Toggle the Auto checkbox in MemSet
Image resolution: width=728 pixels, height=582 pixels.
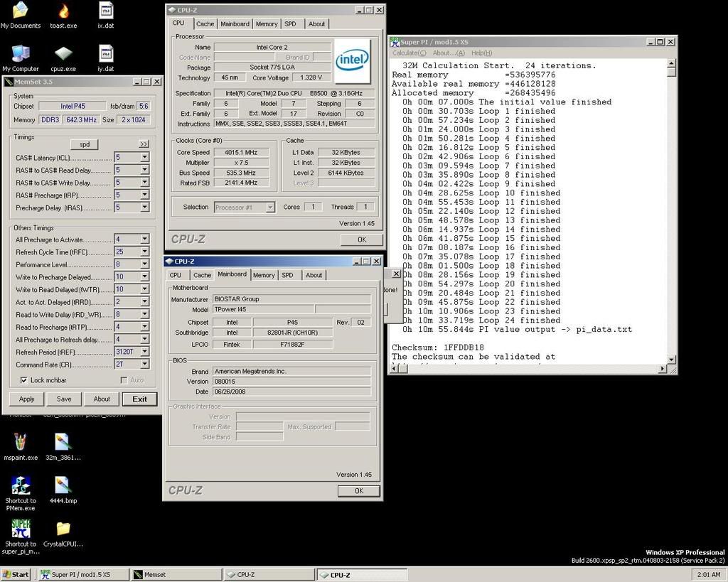[124, 380]
